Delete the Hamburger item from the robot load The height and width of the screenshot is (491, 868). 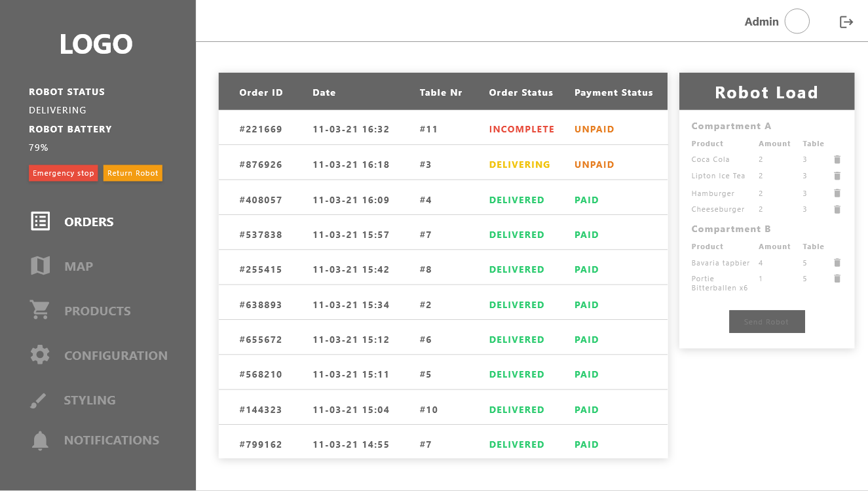click(837, 193)
